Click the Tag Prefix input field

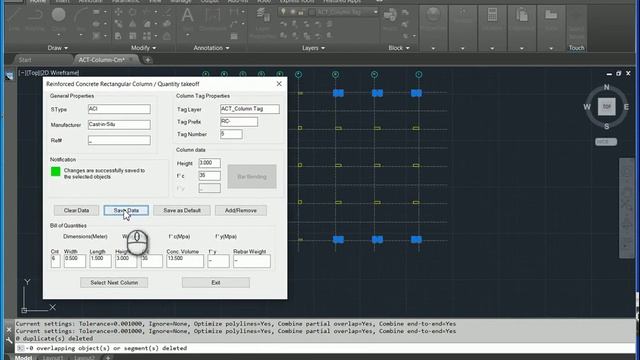(239, 122)
